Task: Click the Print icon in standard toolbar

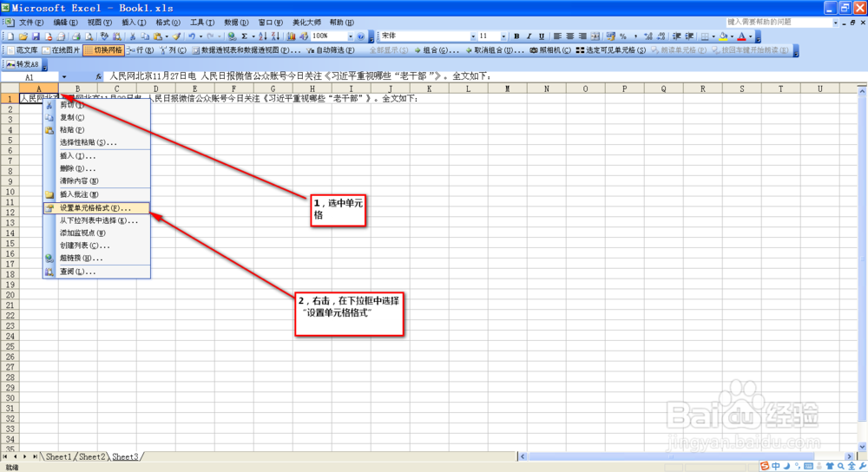Action: tap(76, 36)
